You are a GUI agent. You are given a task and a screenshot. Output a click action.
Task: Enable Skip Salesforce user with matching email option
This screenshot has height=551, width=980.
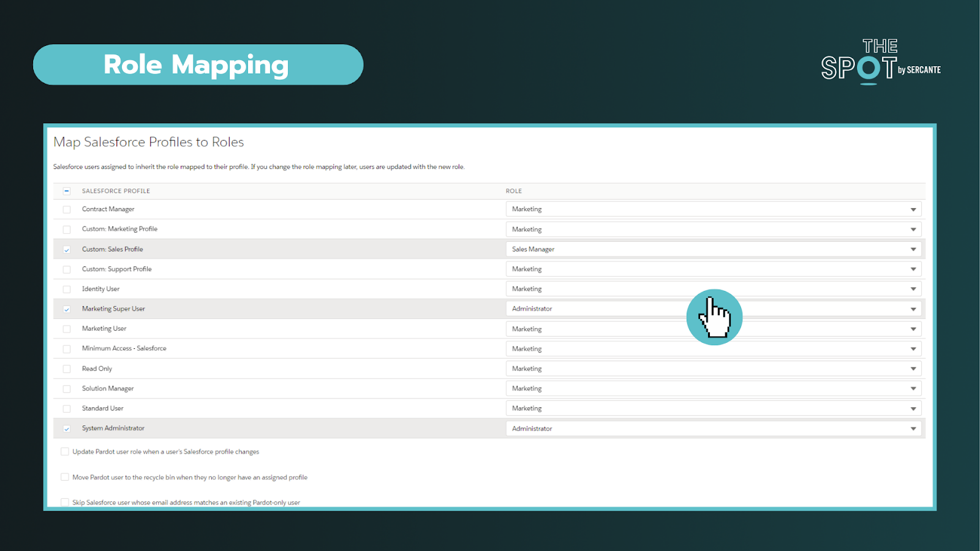pos(64,502)
